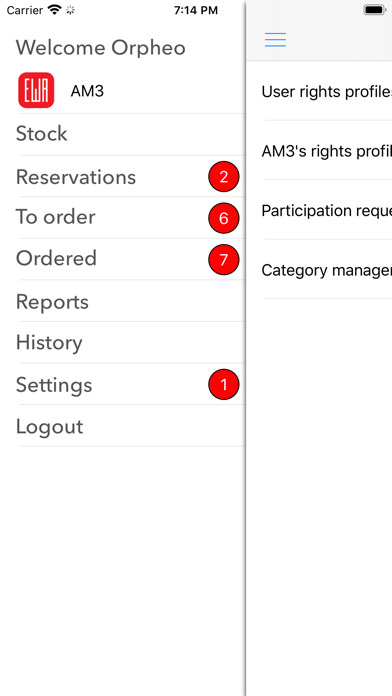Image resolution: width=392 pixels, height=696 pixels.
Task: View the History section
Action: (x=123, y=342)
